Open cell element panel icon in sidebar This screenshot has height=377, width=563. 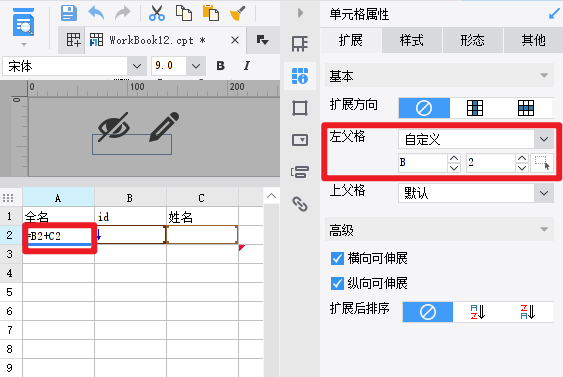point(300,44)
